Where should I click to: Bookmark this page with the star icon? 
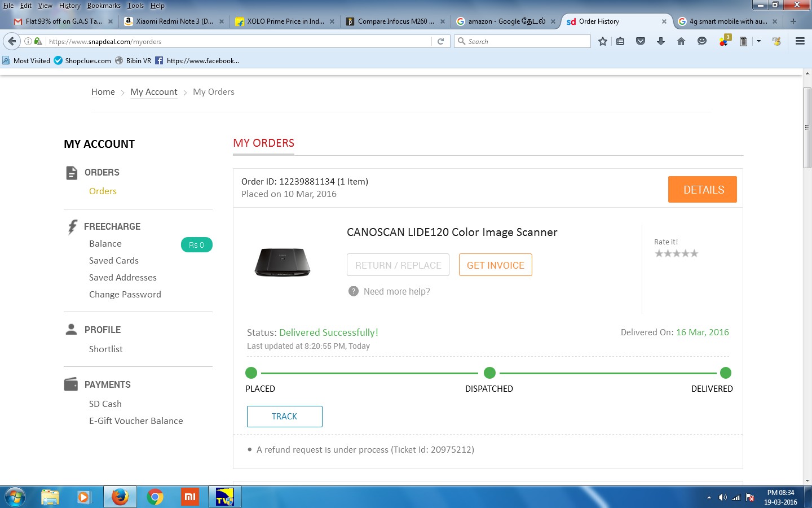click(603, 41)
